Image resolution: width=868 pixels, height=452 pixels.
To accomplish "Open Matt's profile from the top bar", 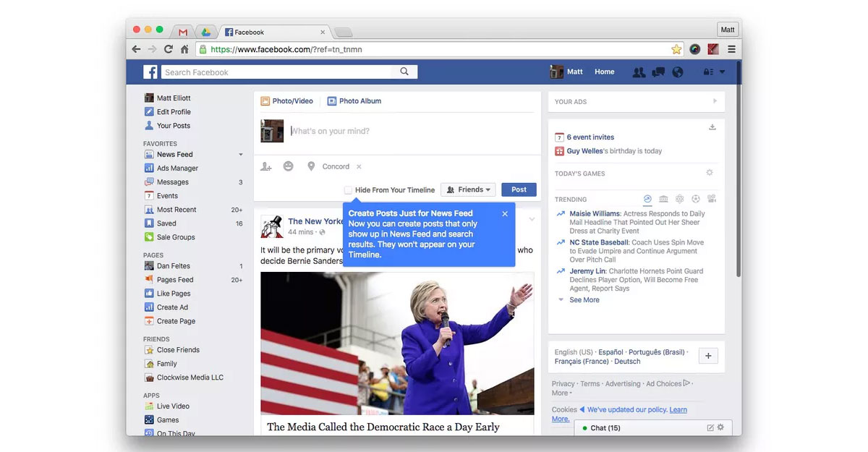I will [x=566, y=72].
